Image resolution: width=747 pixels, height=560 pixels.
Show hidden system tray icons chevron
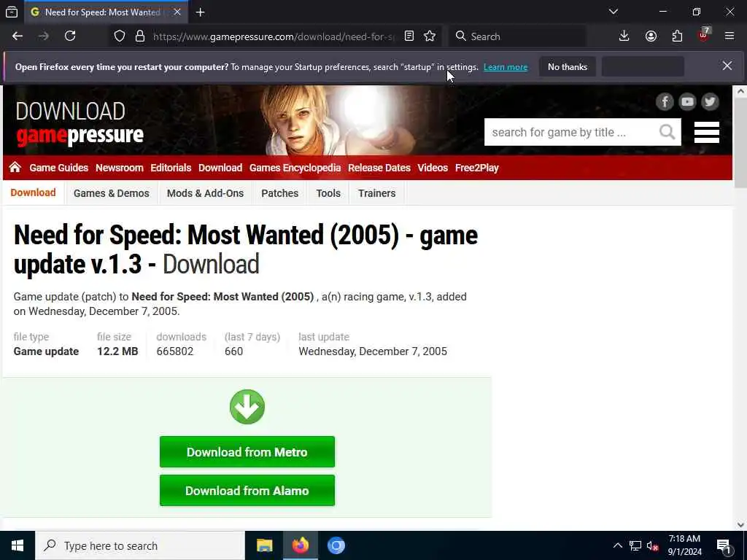pyautogui.click(x=617, y=545)
